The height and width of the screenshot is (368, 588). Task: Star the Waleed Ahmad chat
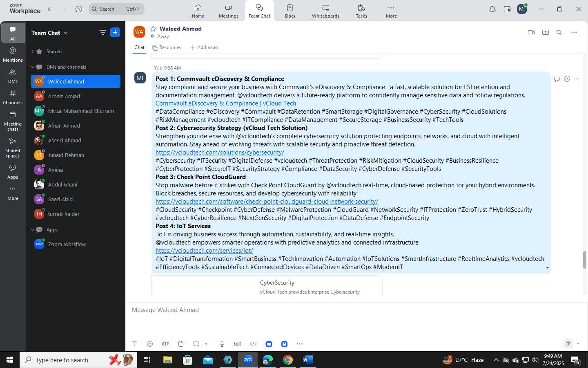coord(153,29)
